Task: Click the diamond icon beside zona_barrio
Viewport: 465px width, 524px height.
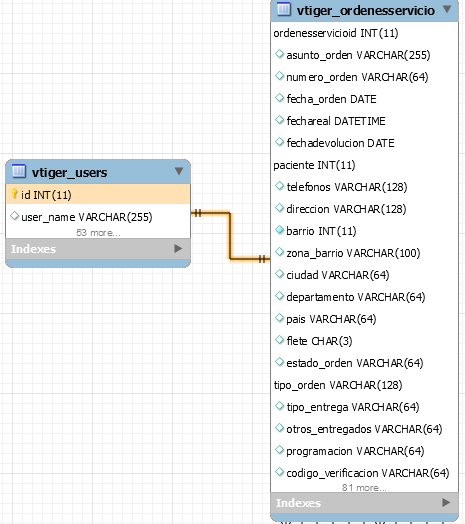Action: 279,252
